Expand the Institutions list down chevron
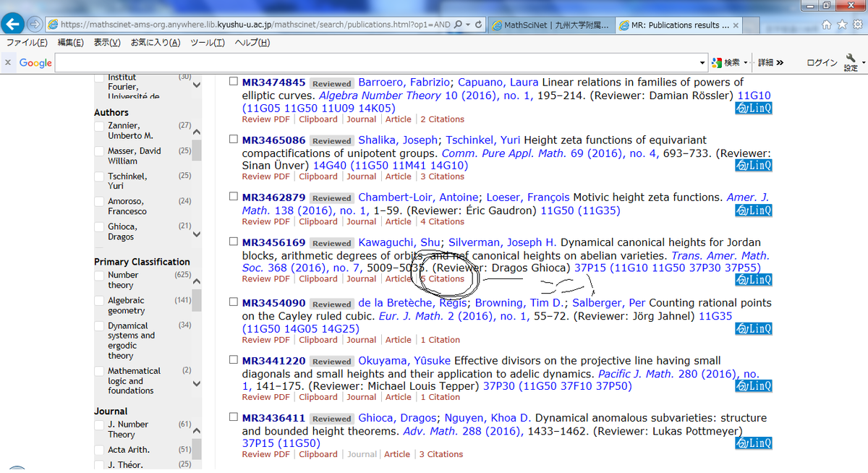Image resolution: width=868 pixels, height=473 pixels. (197, 85)
